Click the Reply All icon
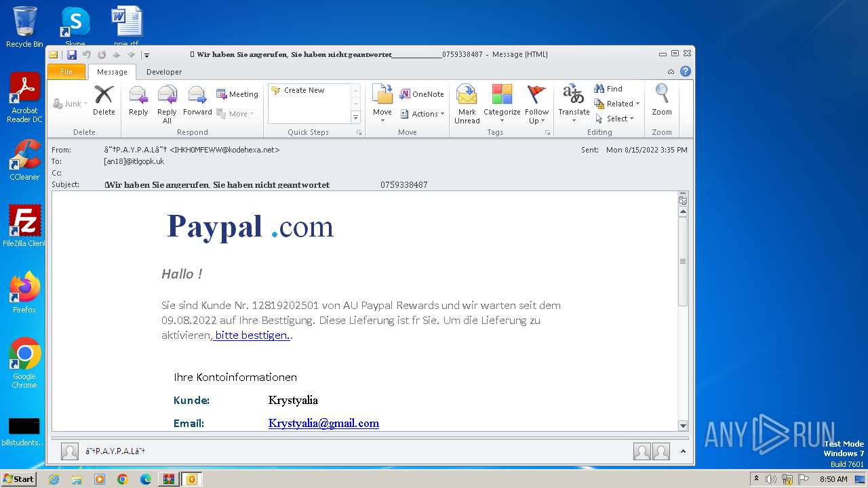This screenshot has width=868, height=488. [167, 105]
